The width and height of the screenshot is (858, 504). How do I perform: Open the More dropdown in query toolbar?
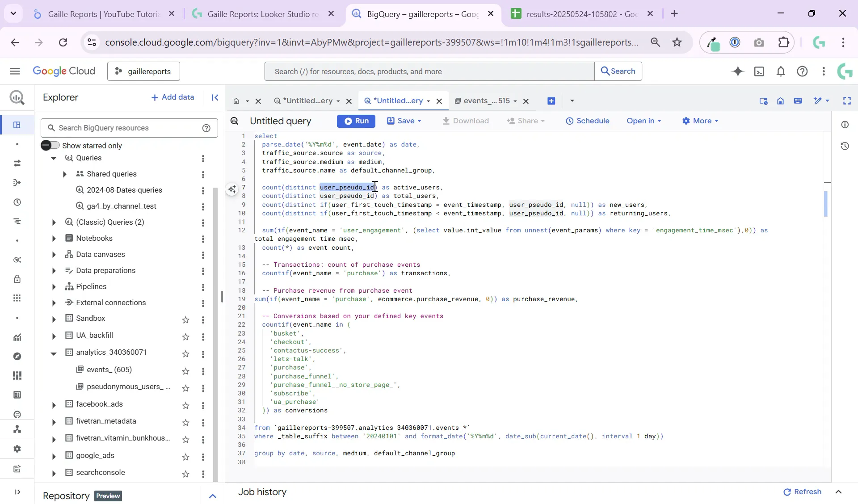tap(700, 121)
